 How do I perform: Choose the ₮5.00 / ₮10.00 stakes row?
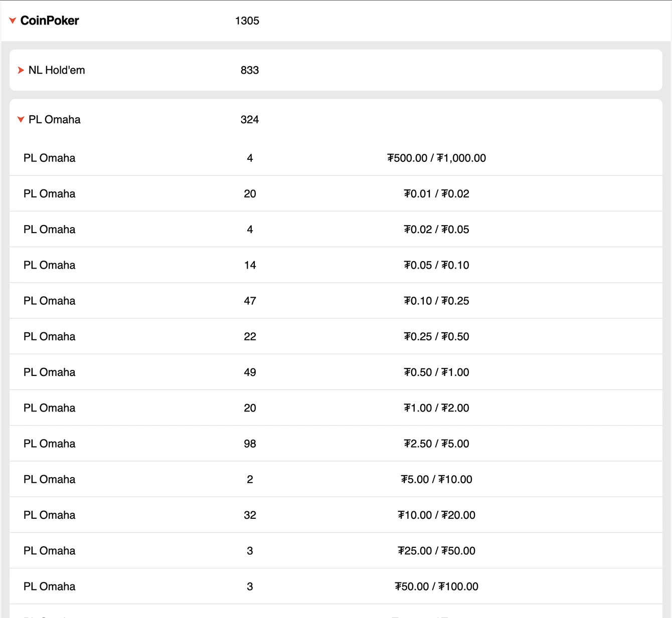[x=436, y=480]
